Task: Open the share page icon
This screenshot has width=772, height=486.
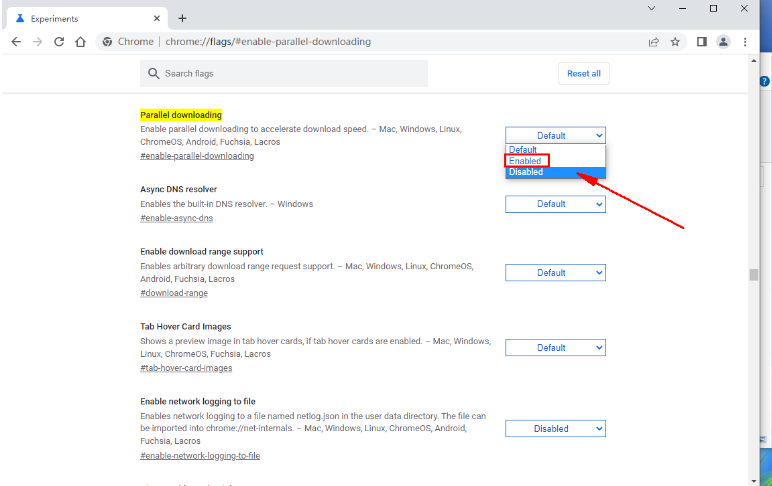Action: pyautogui.click(x=653, y=42)
